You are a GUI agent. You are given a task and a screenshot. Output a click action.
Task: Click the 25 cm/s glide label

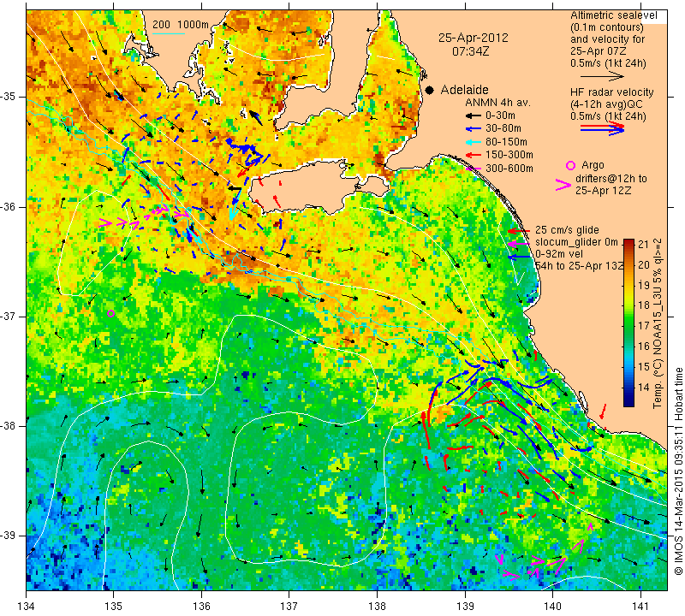(567, 230)
